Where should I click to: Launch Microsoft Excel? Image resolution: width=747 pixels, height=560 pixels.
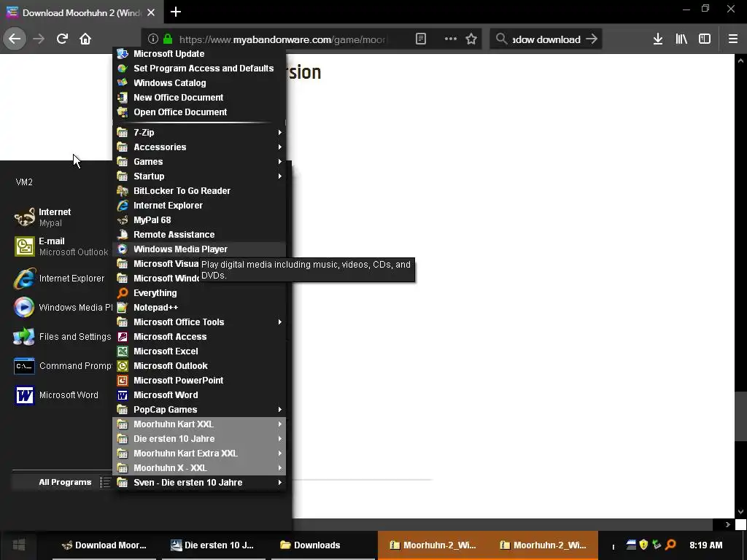[199, 351]
